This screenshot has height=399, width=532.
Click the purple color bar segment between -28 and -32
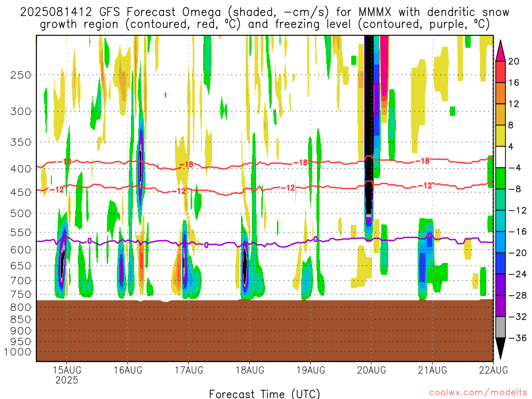pos(500,306)
